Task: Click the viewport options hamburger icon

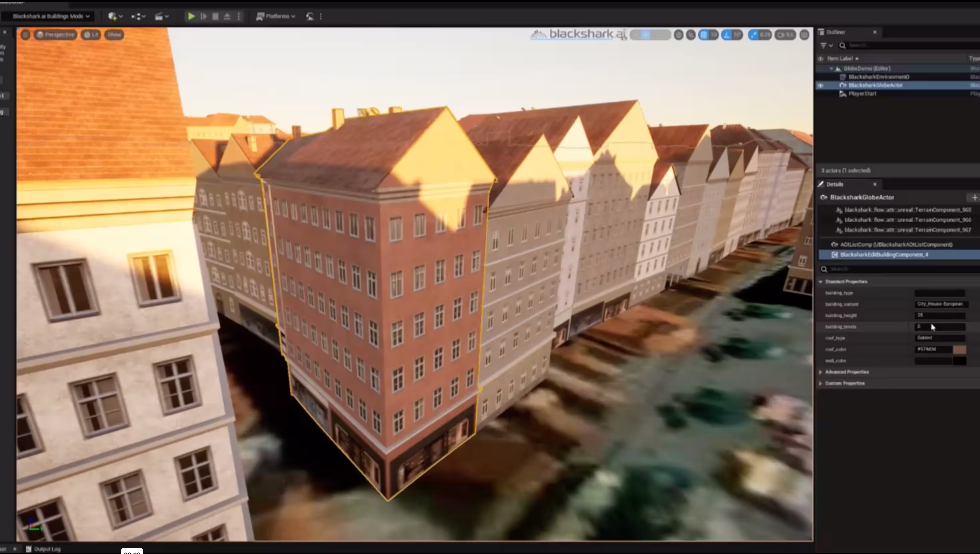Action: click(x=25, y=35)
